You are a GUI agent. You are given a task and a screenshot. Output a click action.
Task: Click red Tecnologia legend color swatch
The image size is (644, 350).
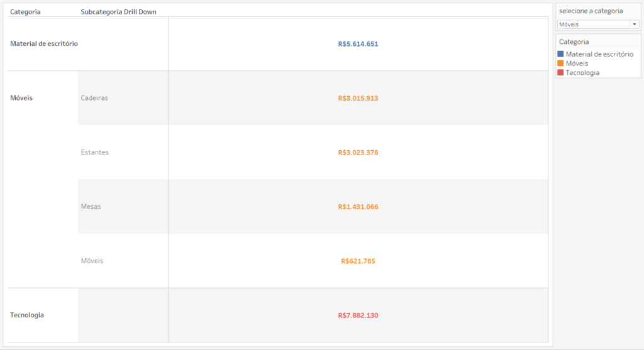(560, 72)
